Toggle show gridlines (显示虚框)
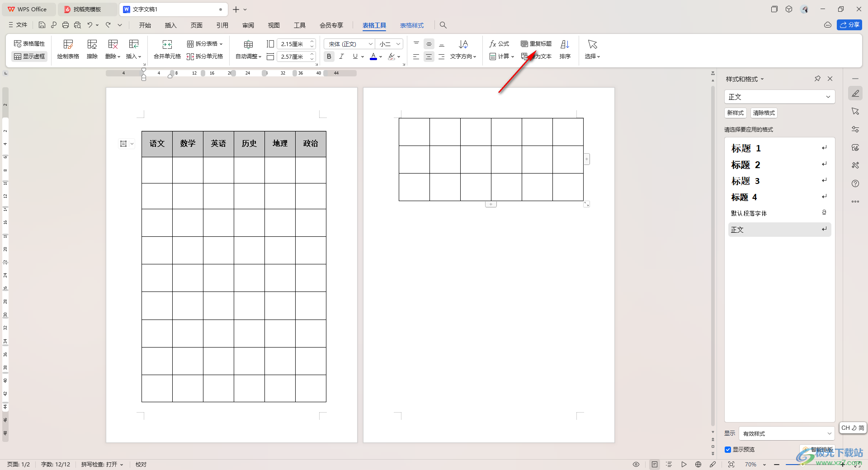This screenshot has height=470, width=868. (29, 56)
